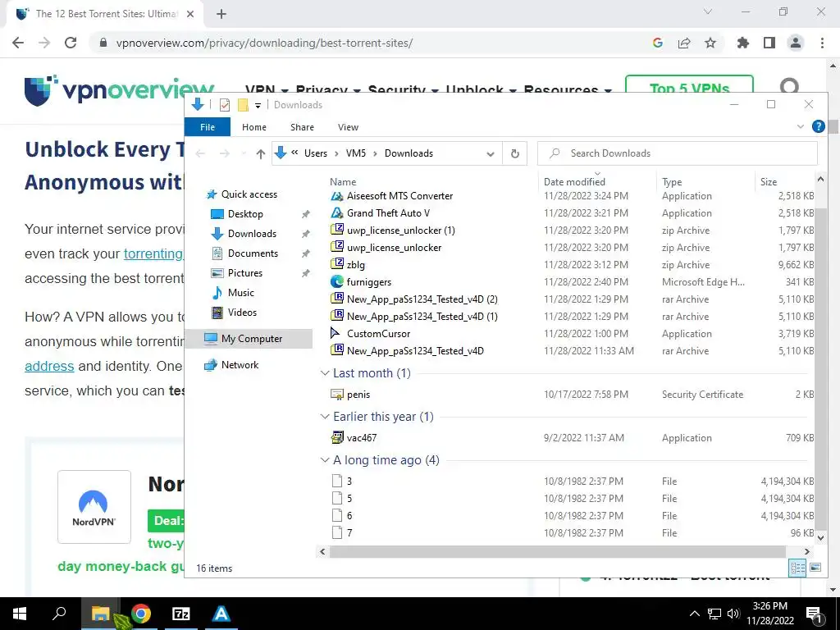The image size is (840, 630).
Task: Open Music in the navigation pane
Action: pos(240,293)
